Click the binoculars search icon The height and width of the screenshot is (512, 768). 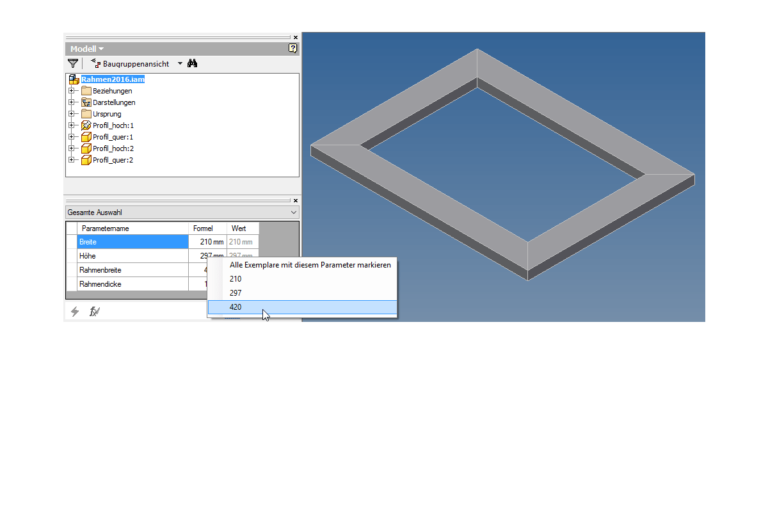click(192, 63)
